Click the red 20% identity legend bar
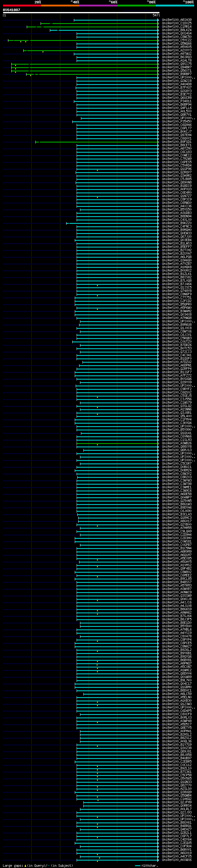 pyautogui.click(x=22, y=6)
